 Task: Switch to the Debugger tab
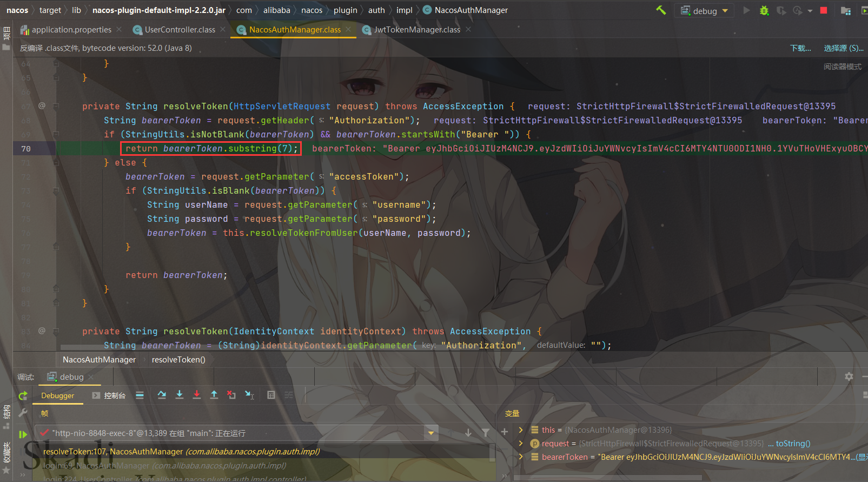[57, 396]
